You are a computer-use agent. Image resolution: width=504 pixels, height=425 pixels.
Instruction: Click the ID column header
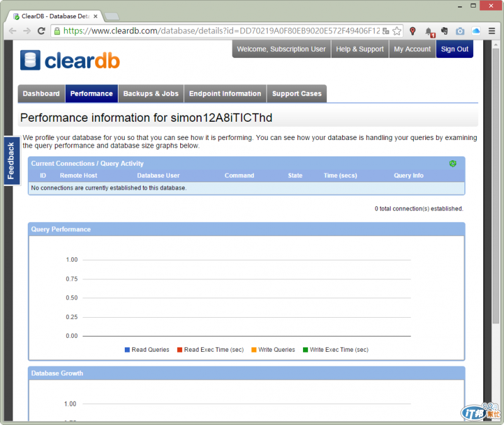pyautogui.click(x=43, y=176)
